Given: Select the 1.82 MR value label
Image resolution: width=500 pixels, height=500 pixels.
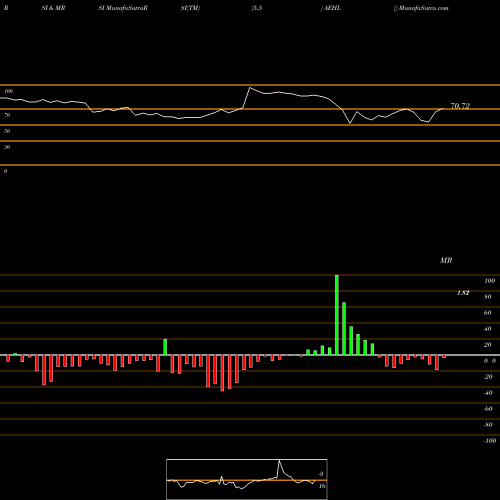Looking at the screenshot, I should 463,293.
